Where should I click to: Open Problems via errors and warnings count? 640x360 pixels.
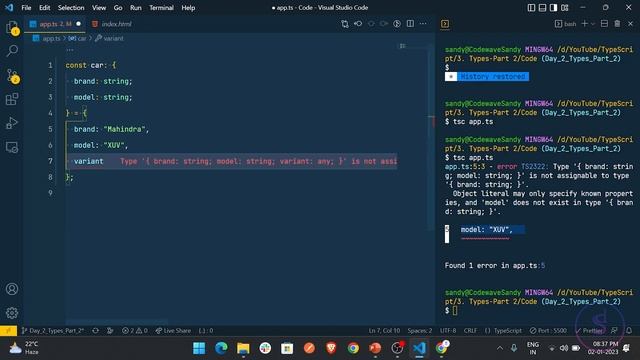tap(135, 331)
